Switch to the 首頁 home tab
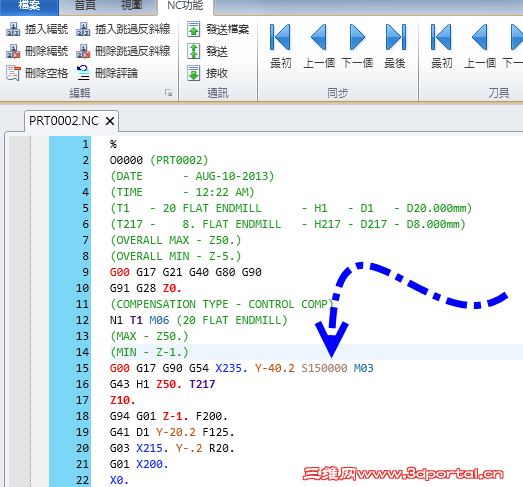This screenshot has width=523, height=487. click(x=85, y=5)
